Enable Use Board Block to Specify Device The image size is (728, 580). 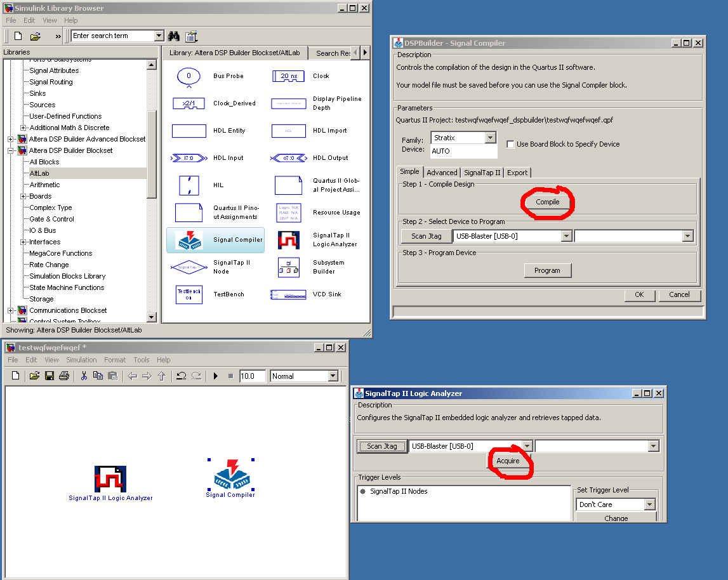tap(510, 144)
